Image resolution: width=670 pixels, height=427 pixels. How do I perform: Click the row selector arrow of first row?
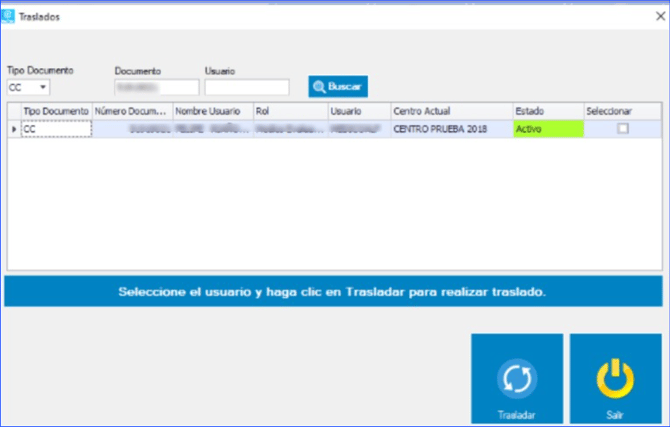[14, 129]
